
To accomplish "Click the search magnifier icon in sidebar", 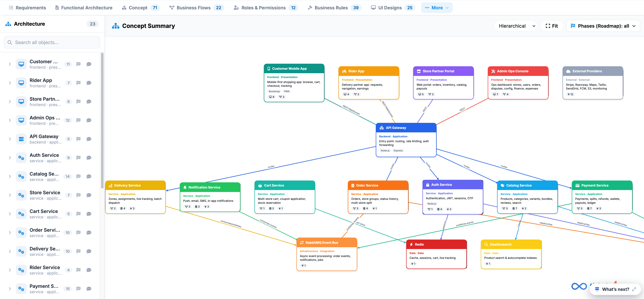I will coord(10,42).
